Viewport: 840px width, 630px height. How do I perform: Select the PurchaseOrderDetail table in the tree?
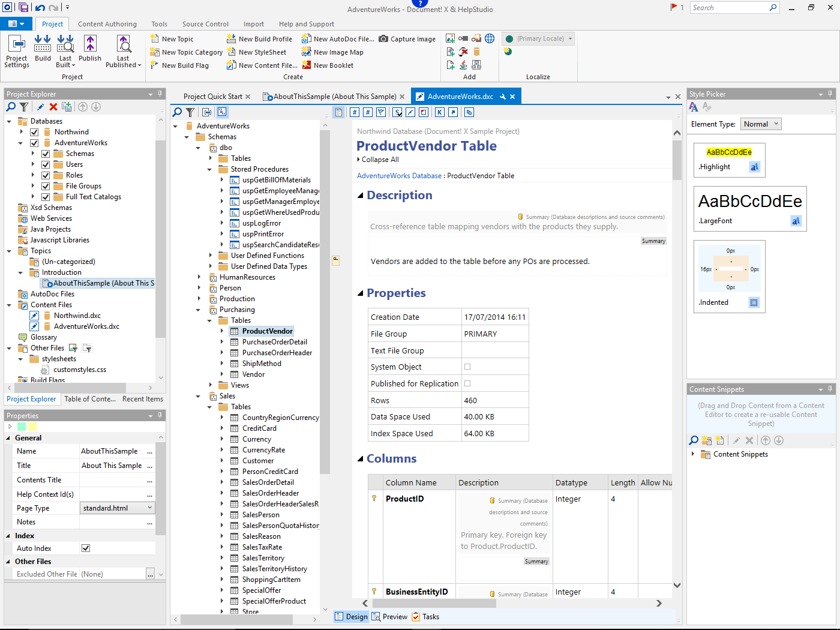click(275, 342)
